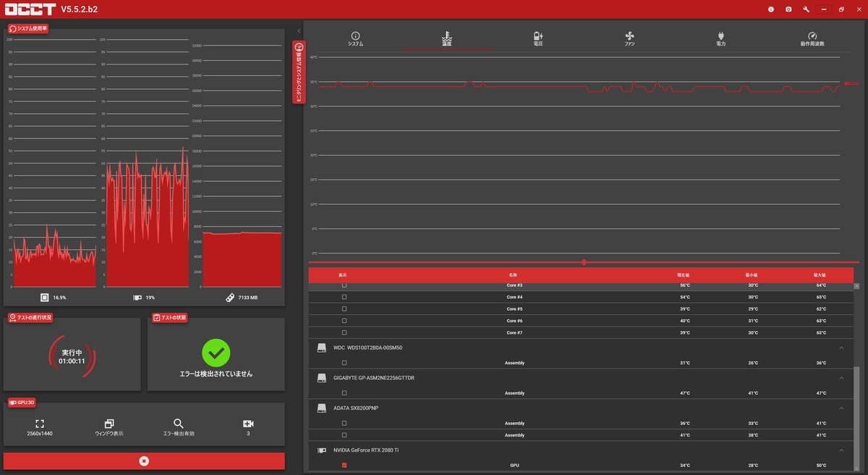This screenshot has height=475, width=868.
Task: Open the vertical monitoring and system info tab
Action: pyautogui.click(x=299, y=72)
